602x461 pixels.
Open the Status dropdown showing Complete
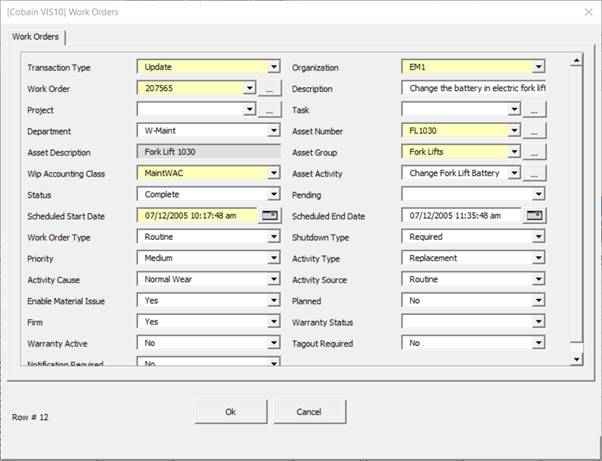[274, 194]
